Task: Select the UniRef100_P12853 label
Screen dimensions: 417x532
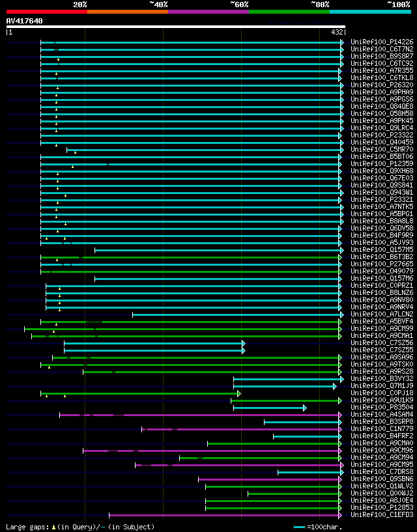Action: click(x=382, y=507)
